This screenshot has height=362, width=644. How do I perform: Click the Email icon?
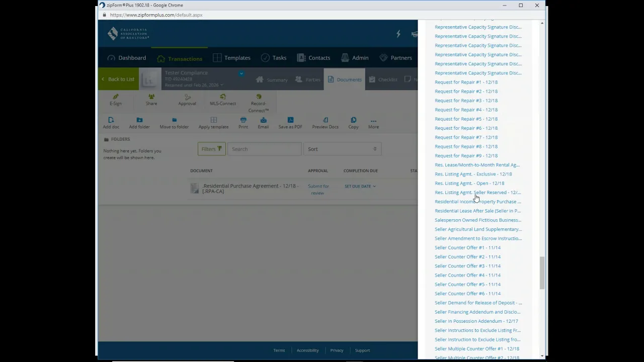pyautogui.click(x=263, y=120)
